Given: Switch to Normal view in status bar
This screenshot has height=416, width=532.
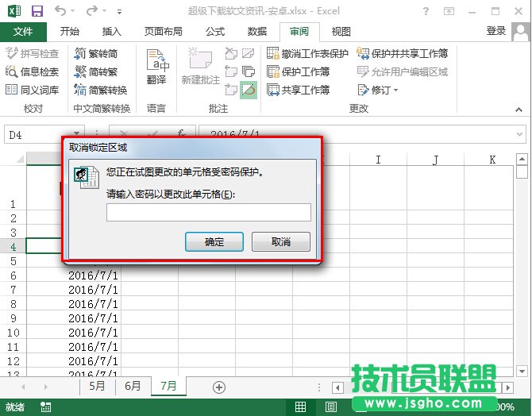Looking at the screenshot, I should pos(301,407).
